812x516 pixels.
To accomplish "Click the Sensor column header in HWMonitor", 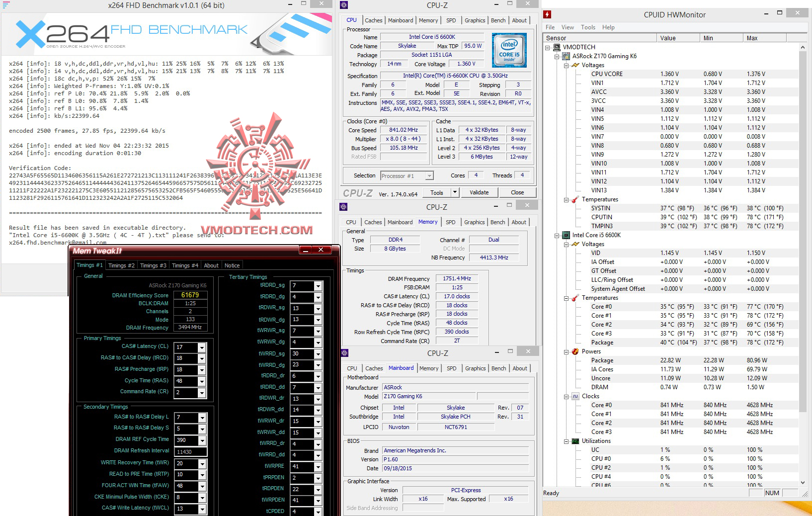I will pyautogui.click(x=599, y=38).
